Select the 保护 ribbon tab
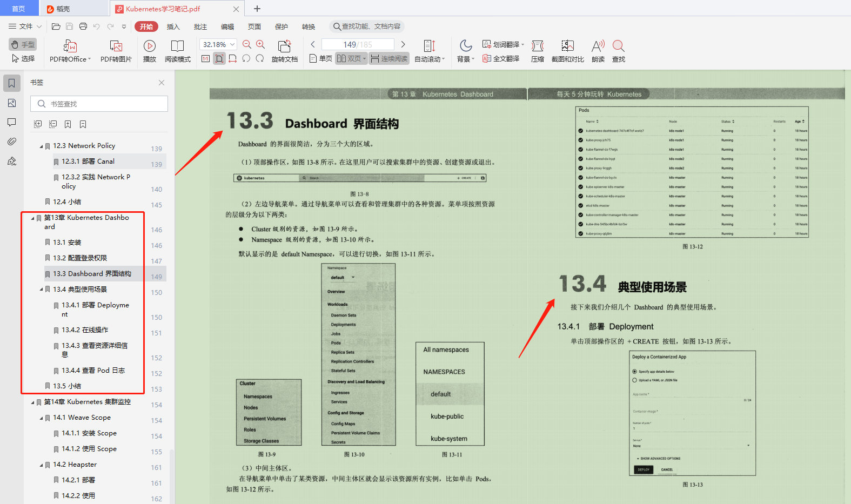Image resolution: width=851 pixels, height=504 pixels. pos(282,26)
